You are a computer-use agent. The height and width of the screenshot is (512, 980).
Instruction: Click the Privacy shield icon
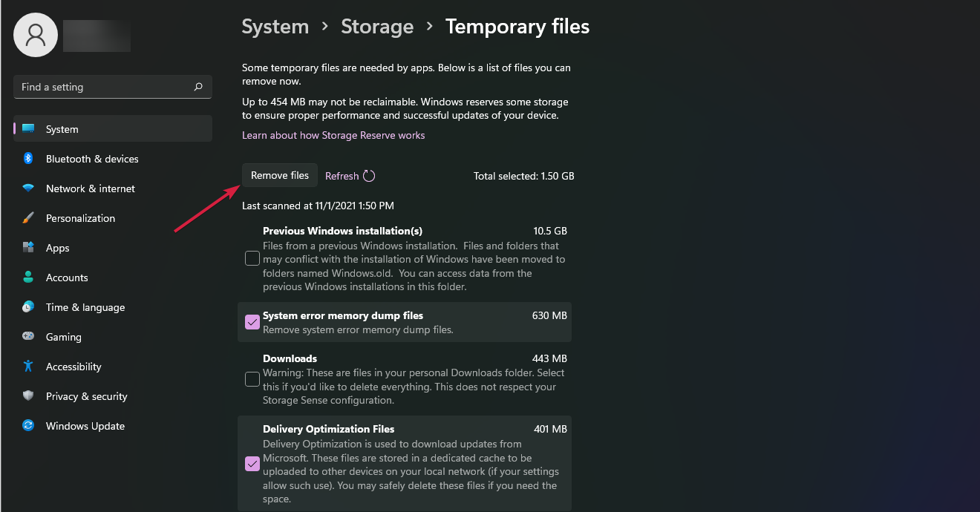[28, 396]
